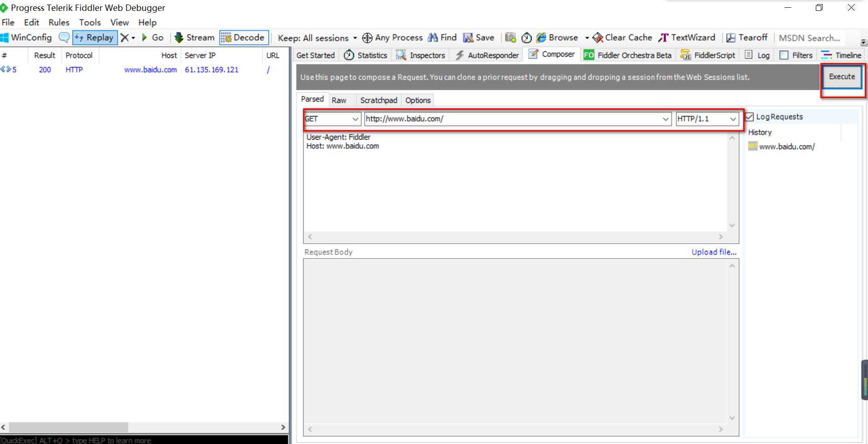
Task: Select session 5 www.baidu.com row
Action: [x=144, y=70]
